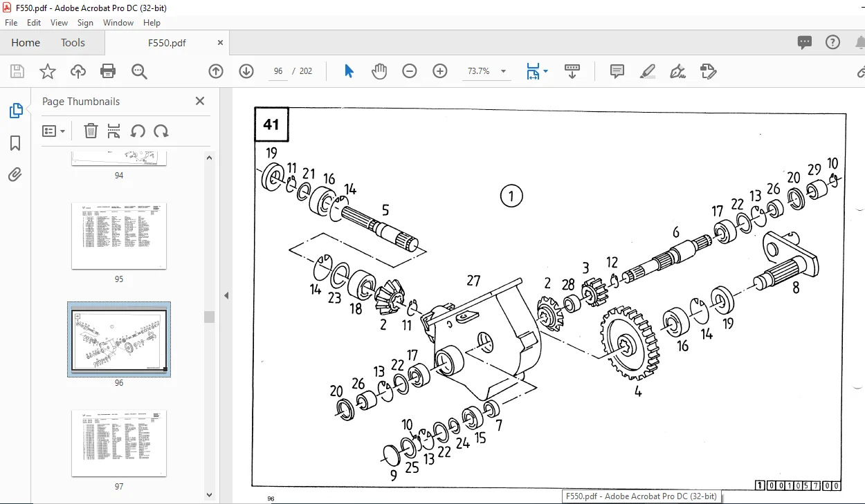Rotate page counterclockwise icon
Screen dimensions: 865x504
(x=138, y=131)
